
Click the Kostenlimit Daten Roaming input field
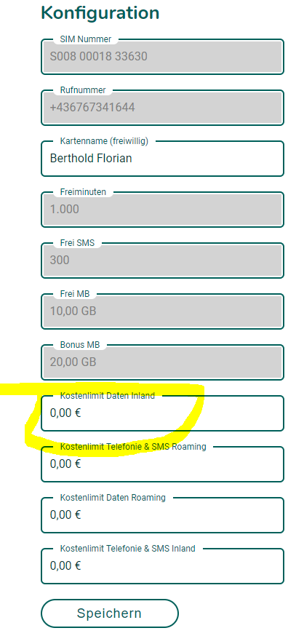point(162,515)
